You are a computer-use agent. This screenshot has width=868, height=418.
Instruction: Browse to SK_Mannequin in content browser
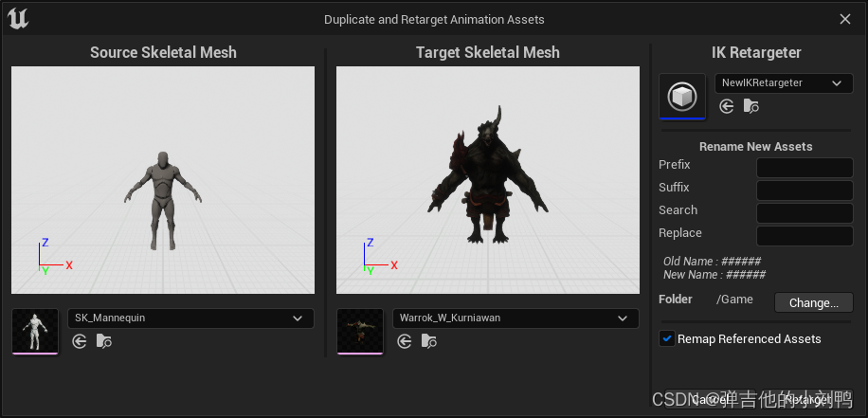pyautogui.click(x=104, y=341)
